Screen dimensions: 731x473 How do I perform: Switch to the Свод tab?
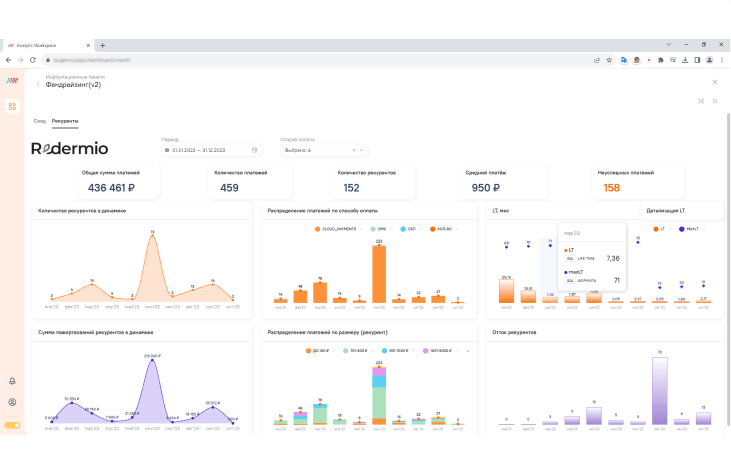coord(40,121)
